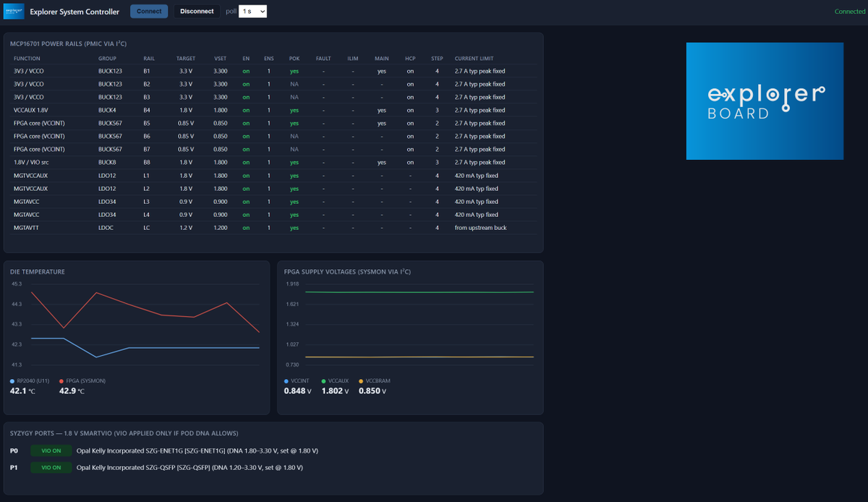This screenshot has width=868, height=502.
Task: Click the VCCAUX green legend marker
Action: [324, 380]
